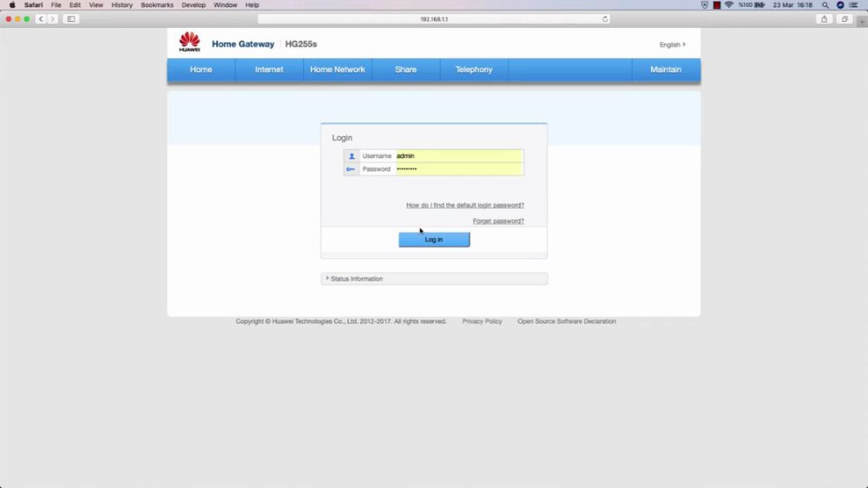868x488 pixels.
Task: Show all tabs using the tab overview icon
Action: [845, 19]
